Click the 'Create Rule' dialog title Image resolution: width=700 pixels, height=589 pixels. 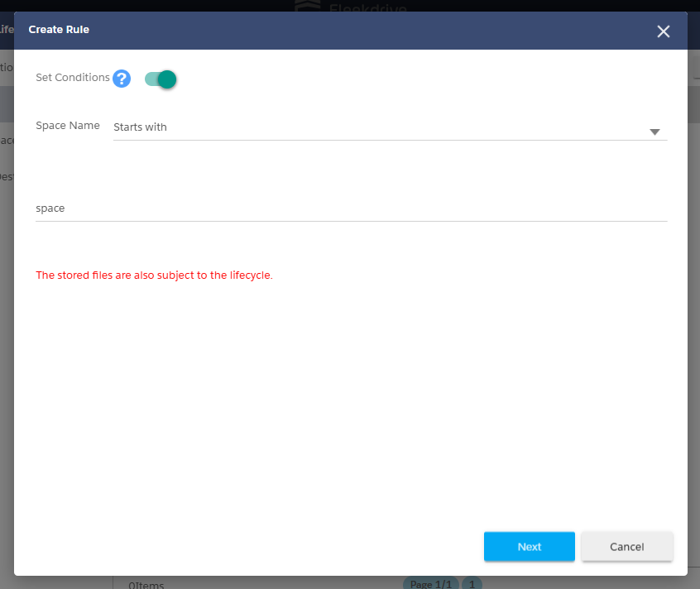coord(59,30)
